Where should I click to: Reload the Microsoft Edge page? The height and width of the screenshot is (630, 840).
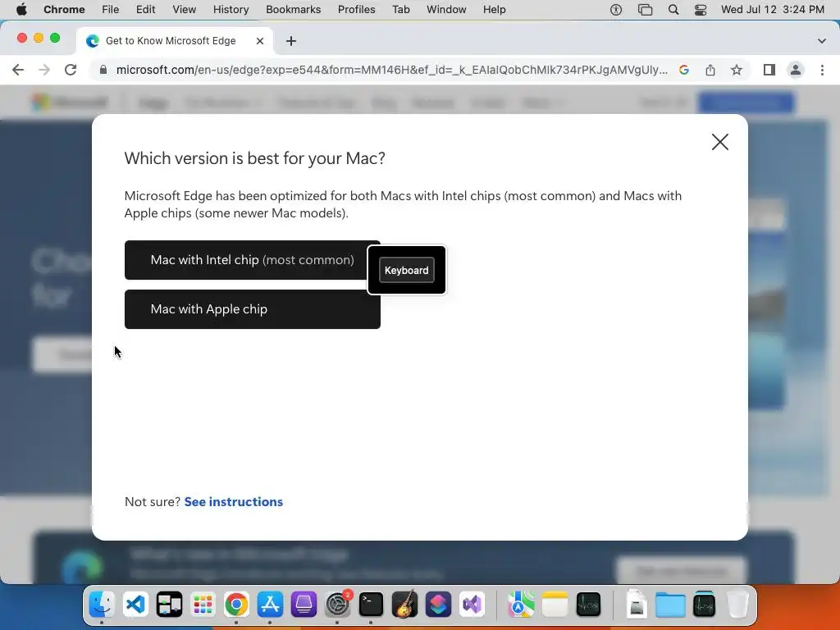pyautogui.click(x=71, y=70)
